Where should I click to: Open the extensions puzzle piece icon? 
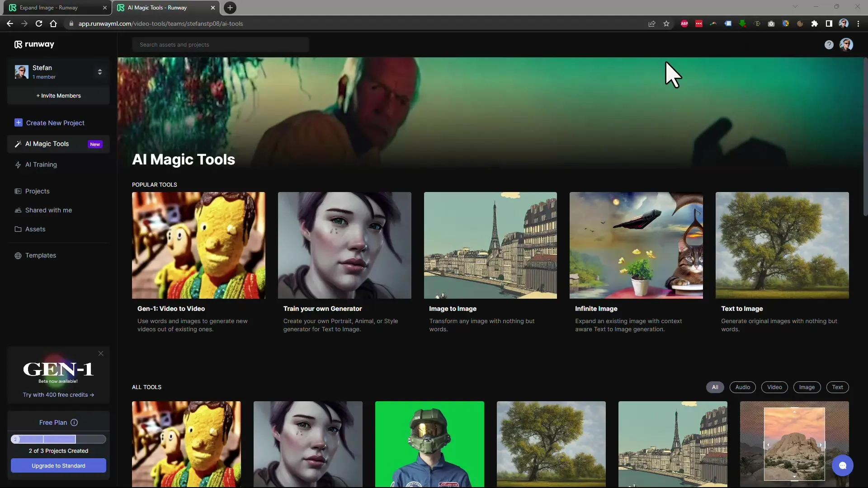[814, 23]
